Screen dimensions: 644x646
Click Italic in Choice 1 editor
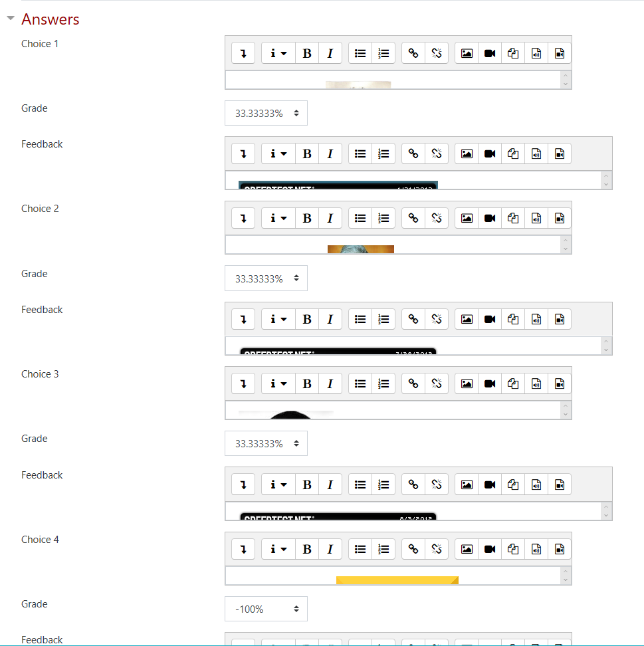[330, 53]
